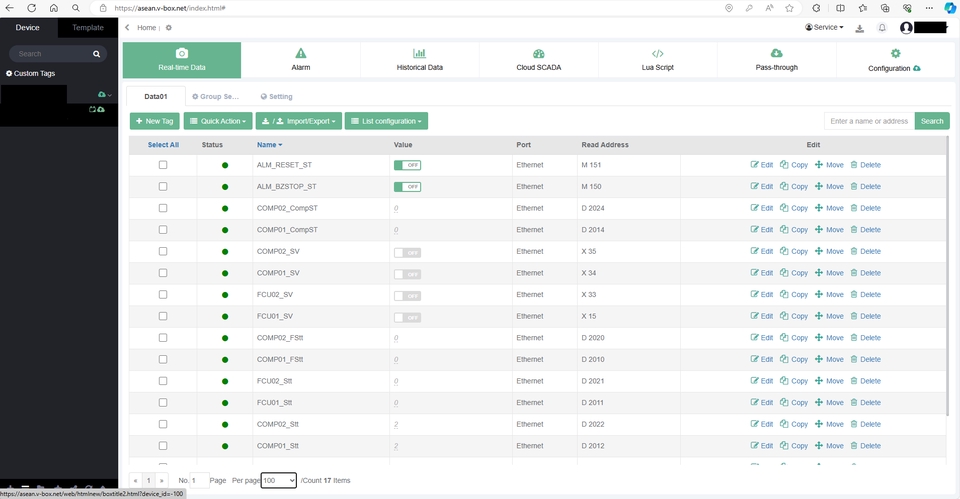Expand the Quick Action dropdown
The height and width of the screenshot is (499, 960).
[218, 121]
